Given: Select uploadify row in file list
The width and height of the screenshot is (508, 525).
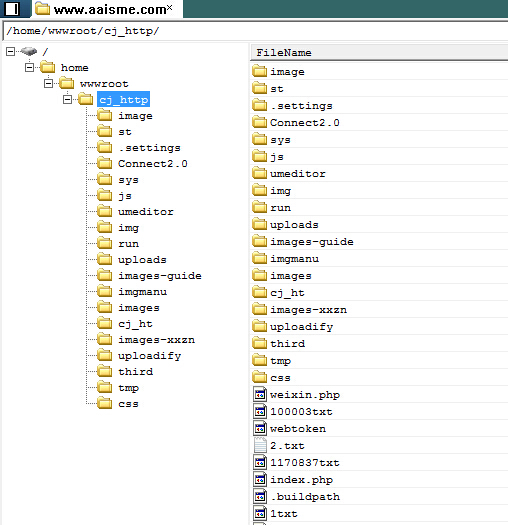Looking at the screenshot, I should click(x=379, y=326).
